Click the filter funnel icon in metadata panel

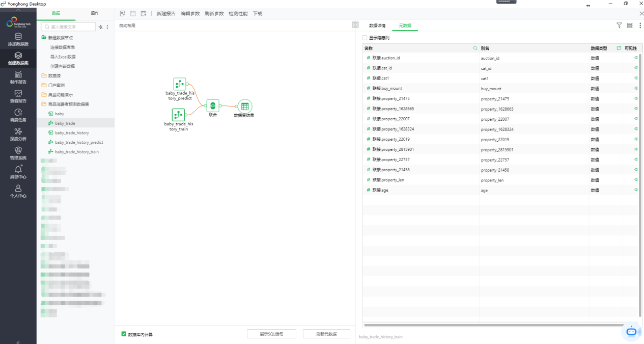pos(619,25)
